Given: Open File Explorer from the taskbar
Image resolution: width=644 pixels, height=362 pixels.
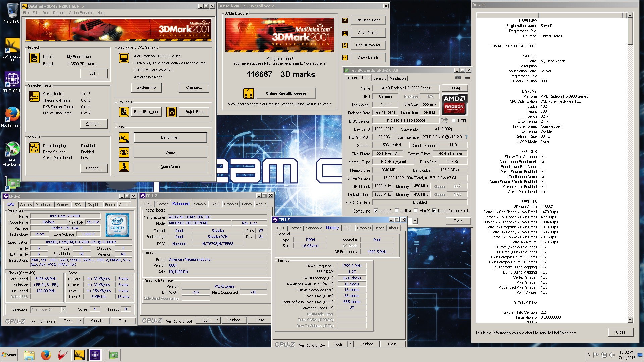Looking at the screenshot, I should [x=29, y=355].
